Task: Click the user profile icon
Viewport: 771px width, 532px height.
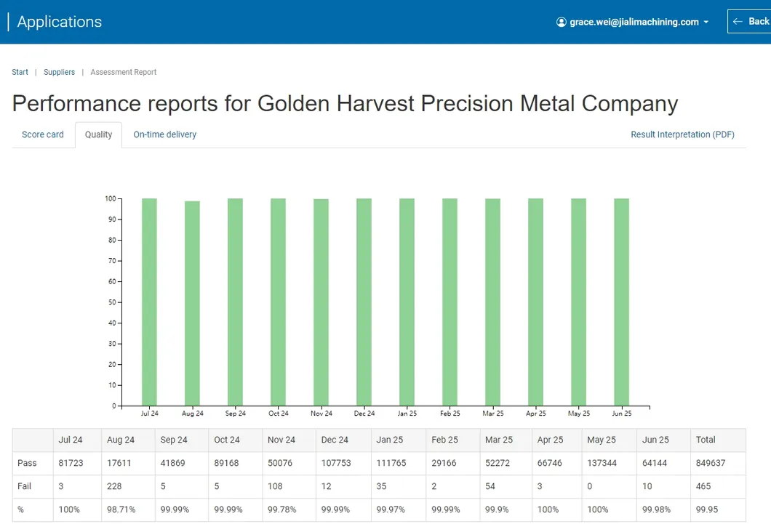Action: point(562,22)
